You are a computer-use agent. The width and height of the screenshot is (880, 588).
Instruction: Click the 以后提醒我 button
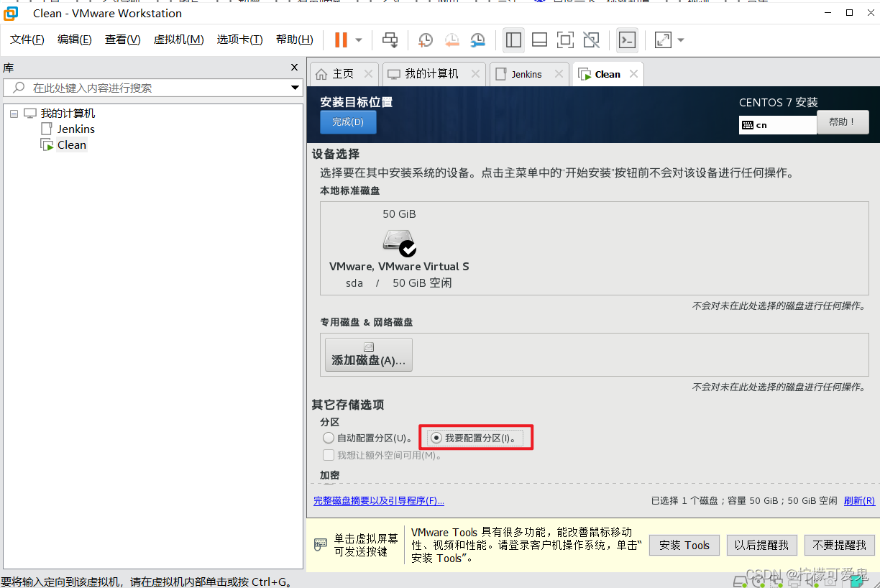pos(761,545)
